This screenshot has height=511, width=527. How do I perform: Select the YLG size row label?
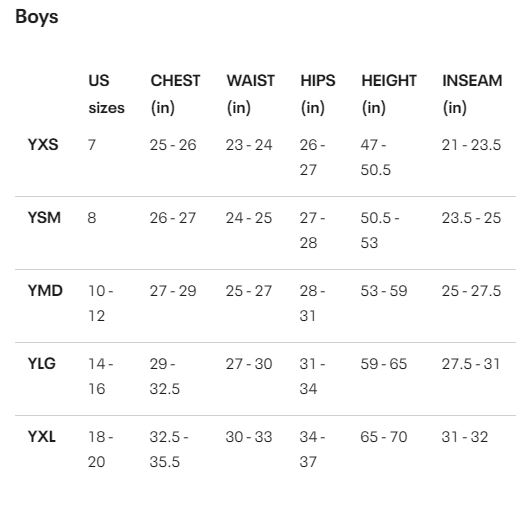click(x=42, y=363)
